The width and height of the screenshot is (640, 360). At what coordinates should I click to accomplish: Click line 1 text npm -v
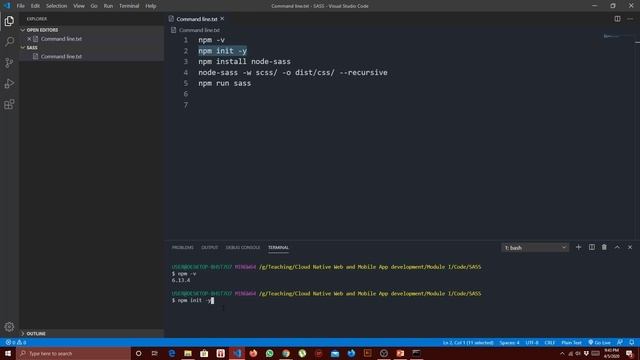pyautogui.click(x=211, y=40)
